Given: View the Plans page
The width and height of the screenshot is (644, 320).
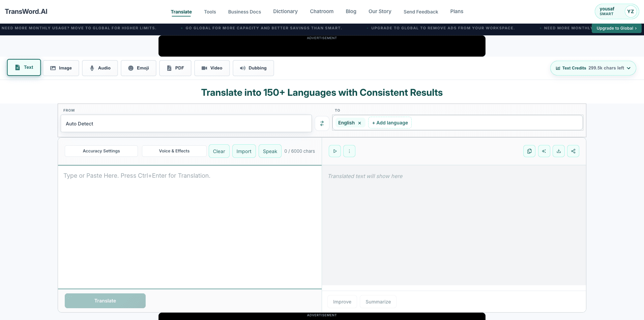Looking at the screenshot, I should [x=457, y=11].
